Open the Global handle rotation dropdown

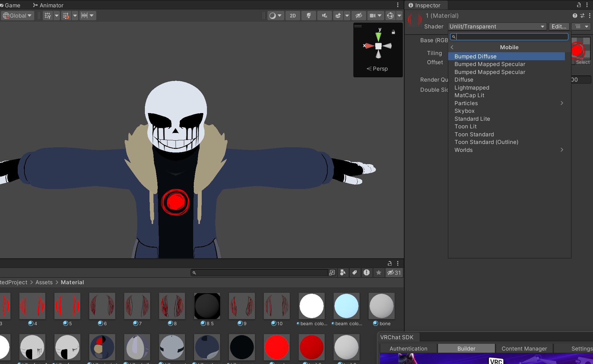pyautogui.click(x=17, y=16)
